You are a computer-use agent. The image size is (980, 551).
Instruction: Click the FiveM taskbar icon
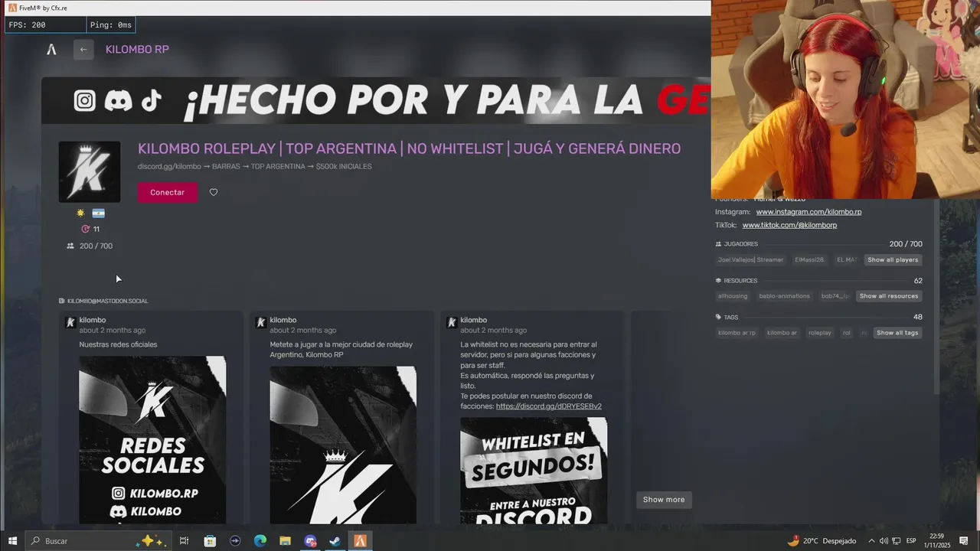(x=360, y=541)
